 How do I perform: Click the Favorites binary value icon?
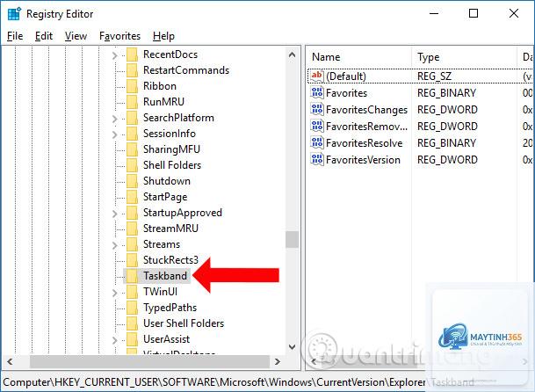point(317,92)
